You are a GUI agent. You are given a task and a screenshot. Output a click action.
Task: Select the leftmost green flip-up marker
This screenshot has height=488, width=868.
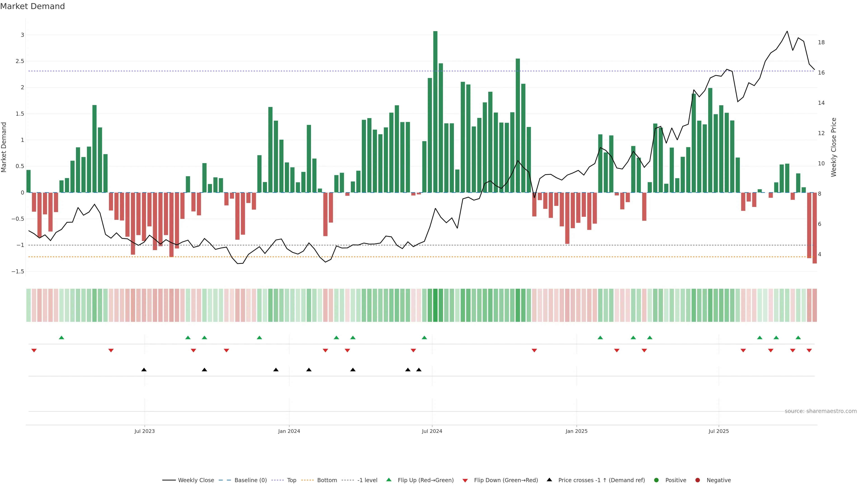(x=61, y=338)
